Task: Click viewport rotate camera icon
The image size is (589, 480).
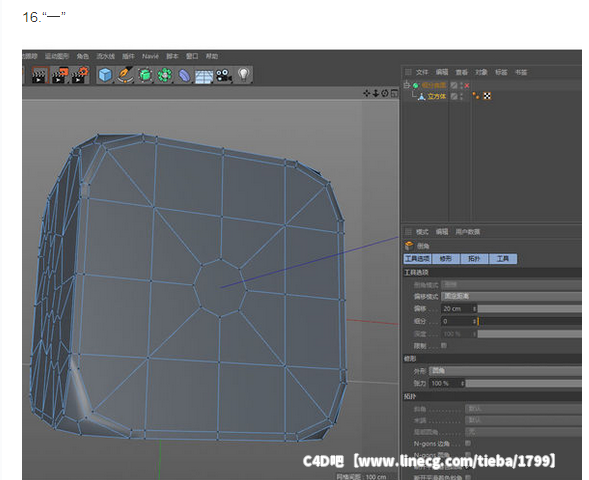Action: (x=385, y=93)
